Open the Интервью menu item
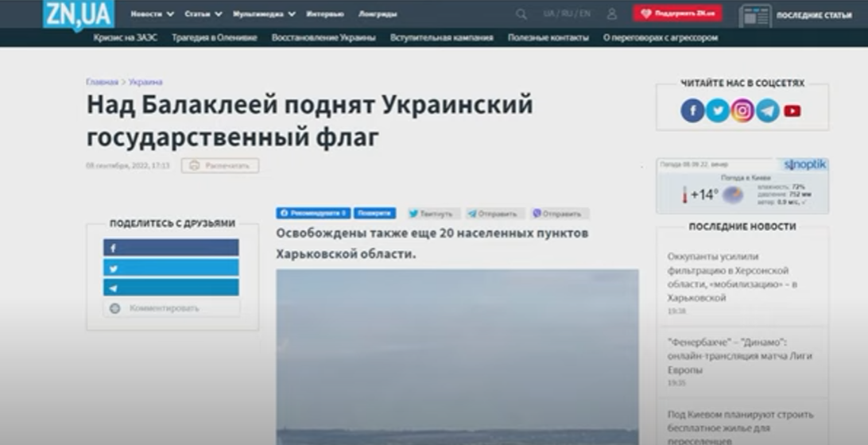This screenshot has height=445, width=868. [326, 14]
